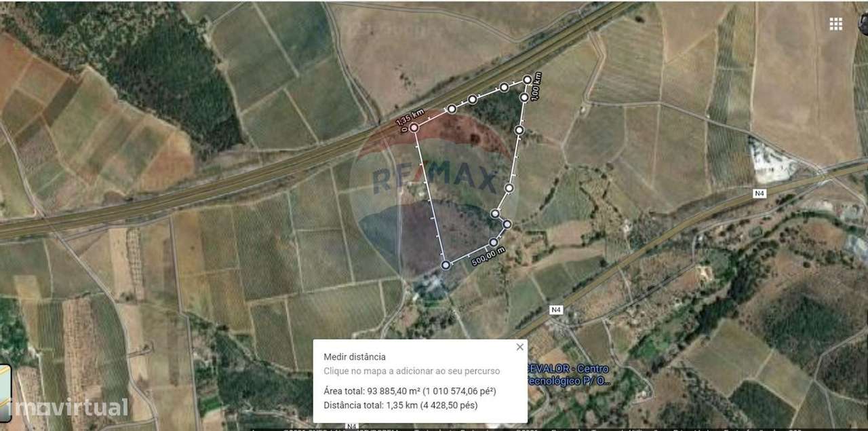Click the Área total measurement text
Screen dimensions: 868x431
(410, 391)
